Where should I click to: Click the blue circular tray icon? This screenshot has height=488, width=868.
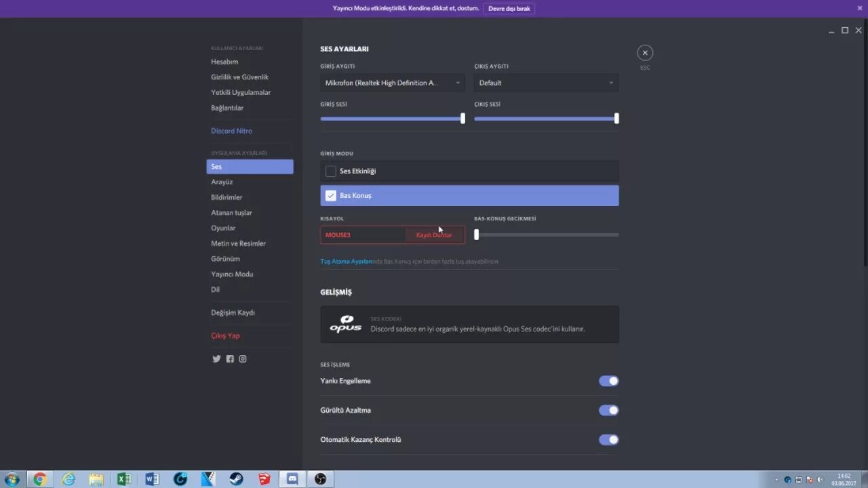tap(788, 480)
